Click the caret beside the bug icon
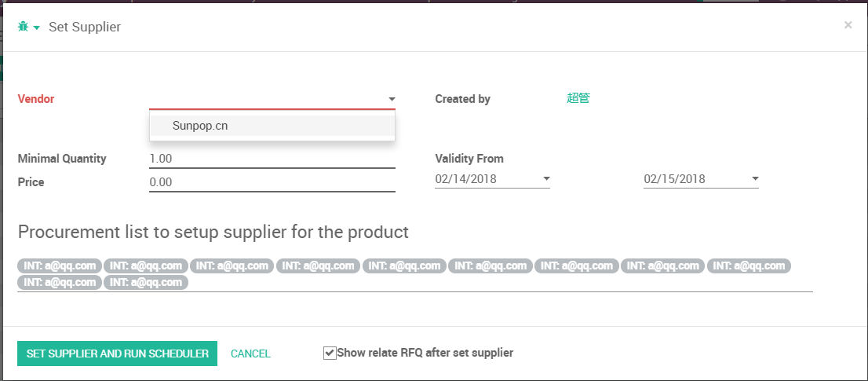 tap(36, 28)
